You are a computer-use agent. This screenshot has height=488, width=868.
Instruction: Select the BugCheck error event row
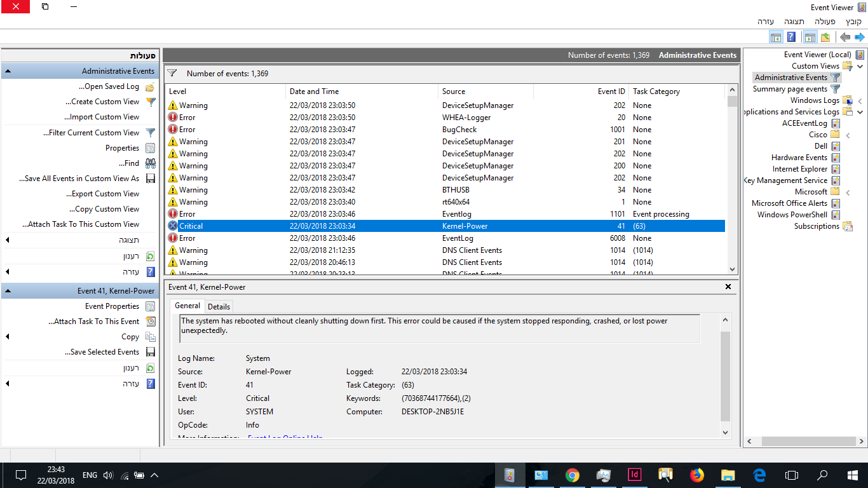click(445, 130)
